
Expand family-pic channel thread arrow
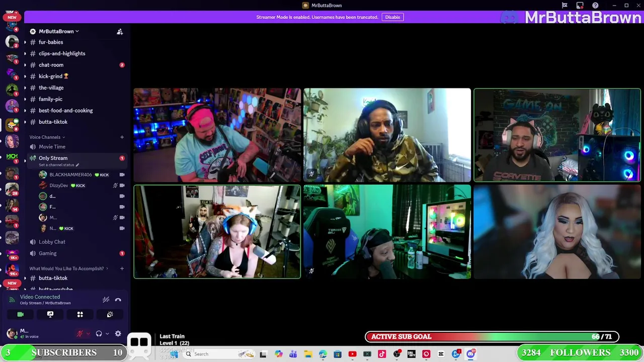[x=25, y=99]
